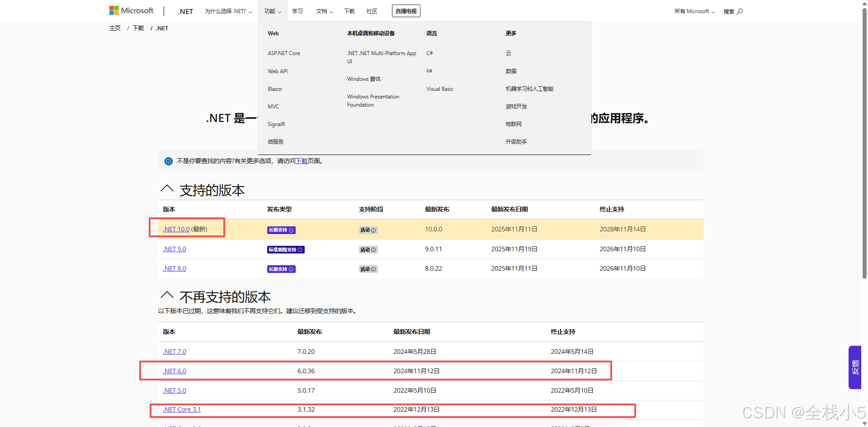Viewport: 868px width, 427px height.
Task: Open the .NET Core 3.1 version link
Action: pos(182,410)
